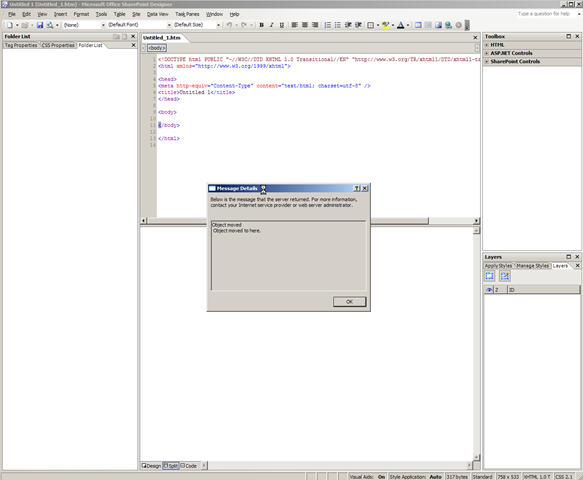Click the <body> quick tag selector

(157, 48)
